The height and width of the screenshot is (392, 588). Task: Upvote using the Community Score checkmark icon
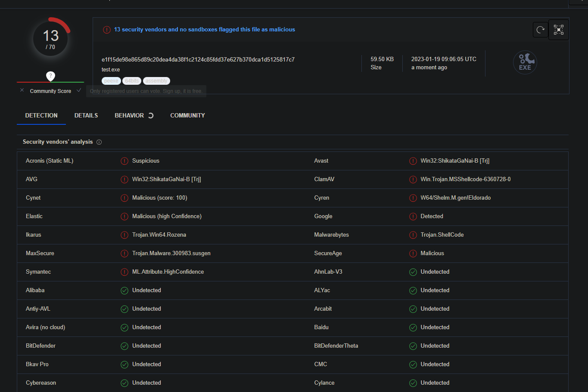79,90
